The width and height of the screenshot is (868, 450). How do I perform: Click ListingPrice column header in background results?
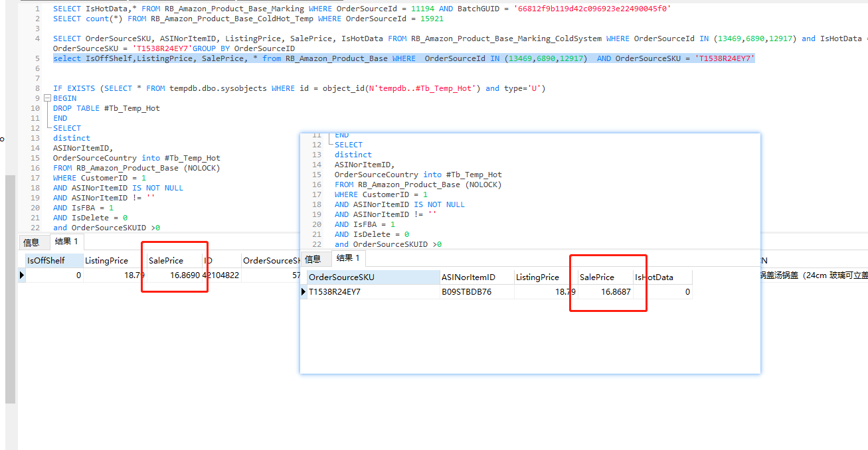114,260
